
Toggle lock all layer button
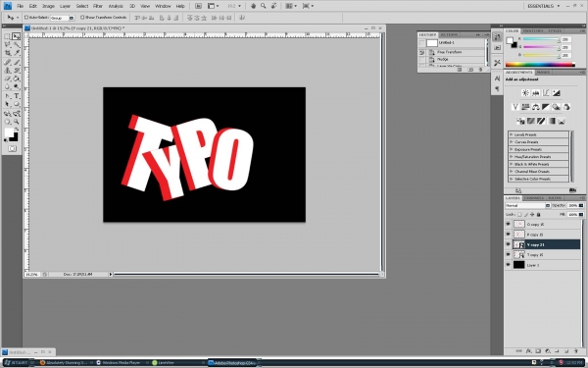[538, 214]
